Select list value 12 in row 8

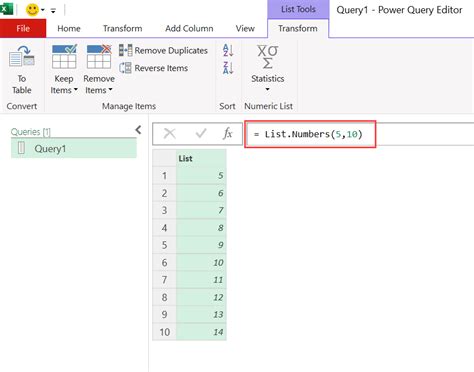[201, 297]
